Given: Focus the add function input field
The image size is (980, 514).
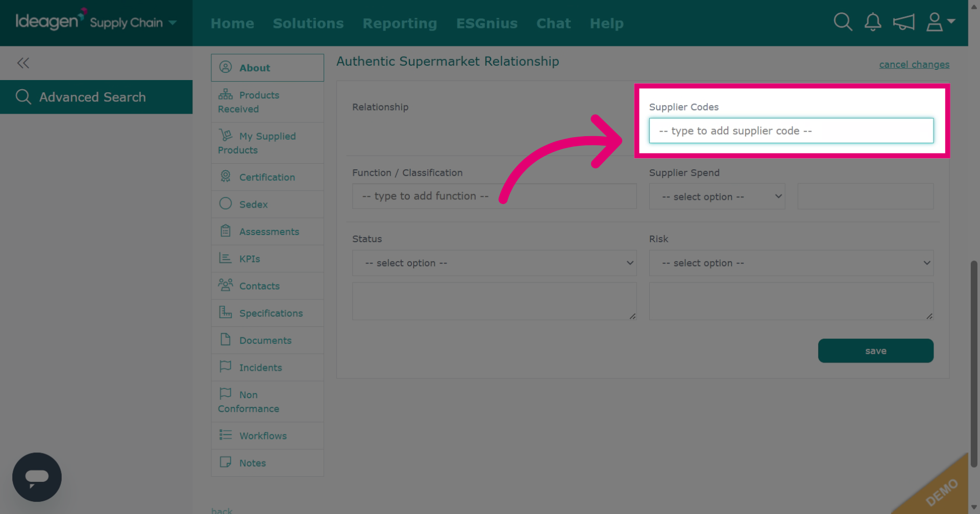Looking at the screenshot, I should [x=494, y=196].
